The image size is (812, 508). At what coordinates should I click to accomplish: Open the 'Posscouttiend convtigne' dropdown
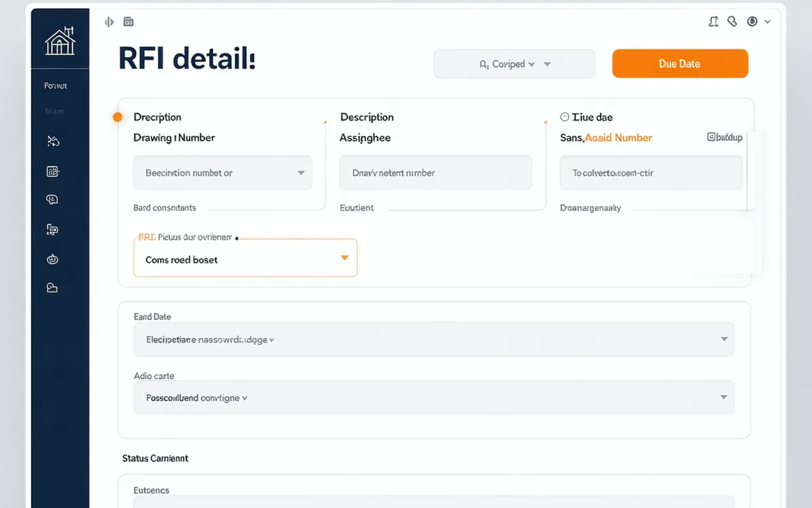pyautogui.click(x=434, y=398)
